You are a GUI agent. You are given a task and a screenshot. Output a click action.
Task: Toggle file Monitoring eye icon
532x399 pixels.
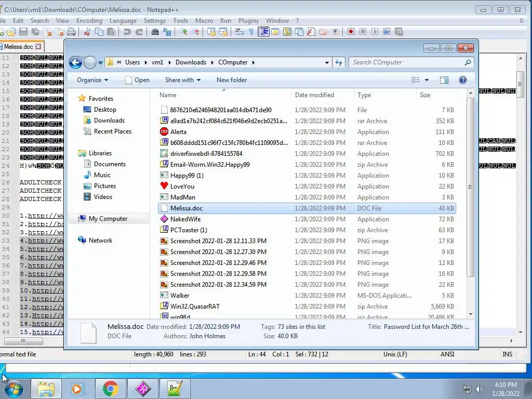[x=335, y=32]
